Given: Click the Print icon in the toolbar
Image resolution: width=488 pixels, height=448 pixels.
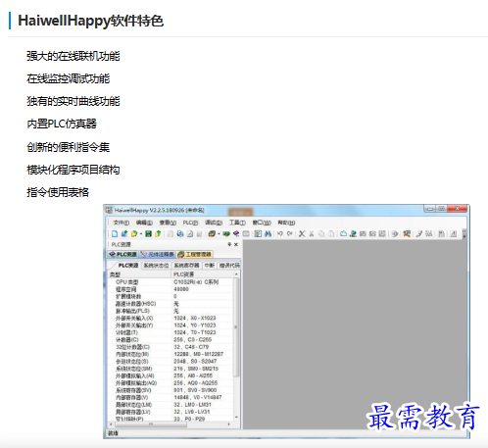Looking at the screenshot, I should point(180,233).
